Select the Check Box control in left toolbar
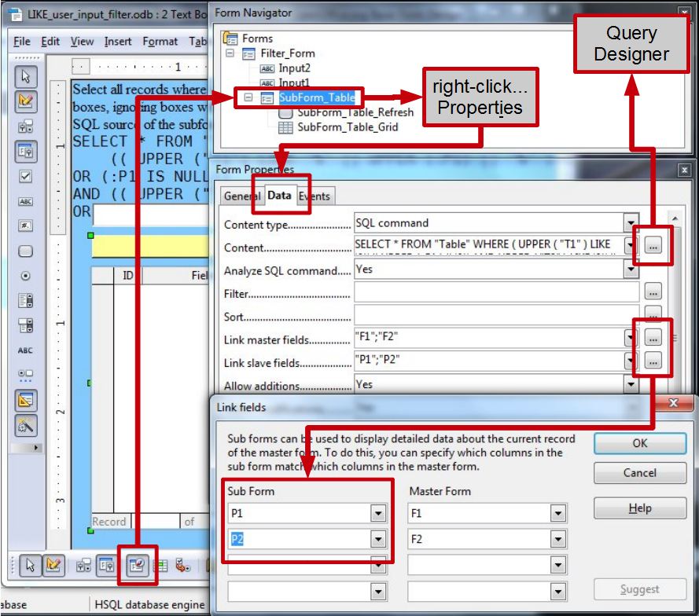Image resolution: width=699 pixels, height=616 pixels. 26,176
